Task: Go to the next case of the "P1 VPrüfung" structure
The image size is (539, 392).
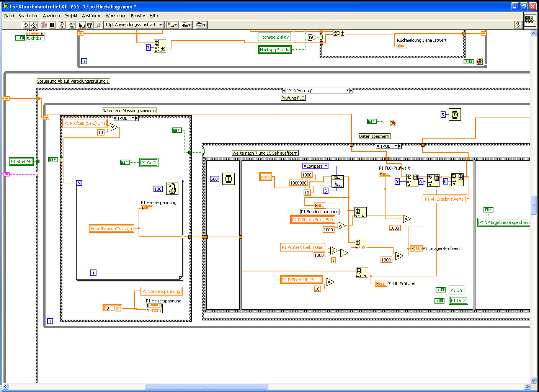Action: tap(351, 91)
